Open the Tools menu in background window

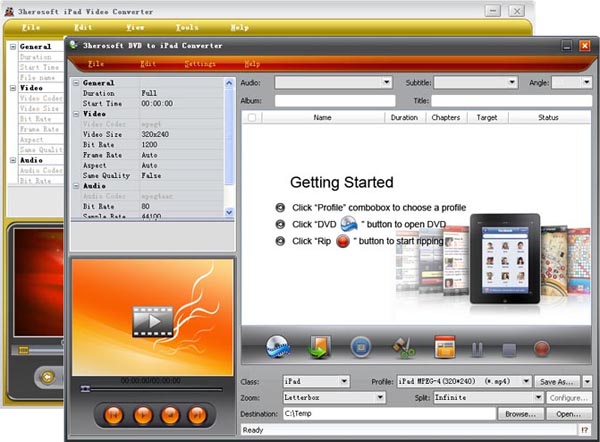pyautogui.click(x=186, y=27)
